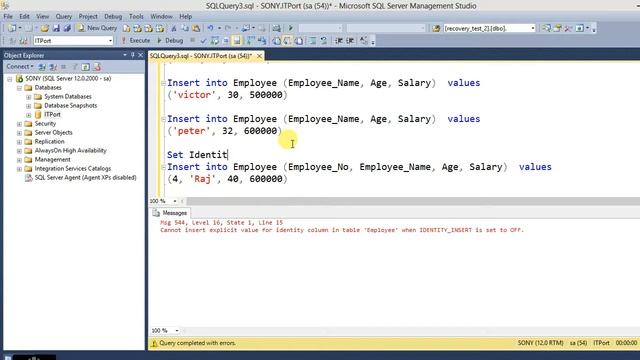Click the Msg 544 error message line

pos(221,222)
